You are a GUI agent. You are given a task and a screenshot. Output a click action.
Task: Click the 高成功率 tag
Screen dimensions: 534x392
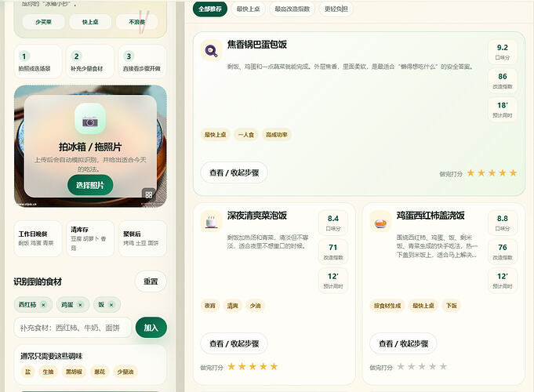pos(277,135)
